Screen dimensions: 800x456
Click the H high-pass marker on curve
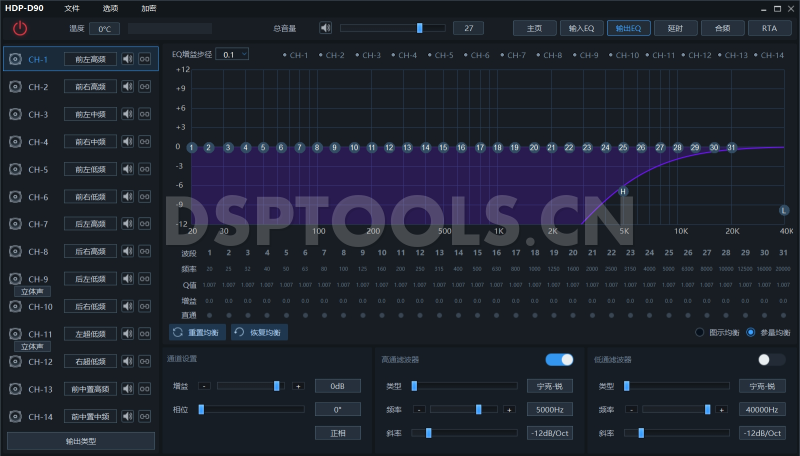click(623, 191)
